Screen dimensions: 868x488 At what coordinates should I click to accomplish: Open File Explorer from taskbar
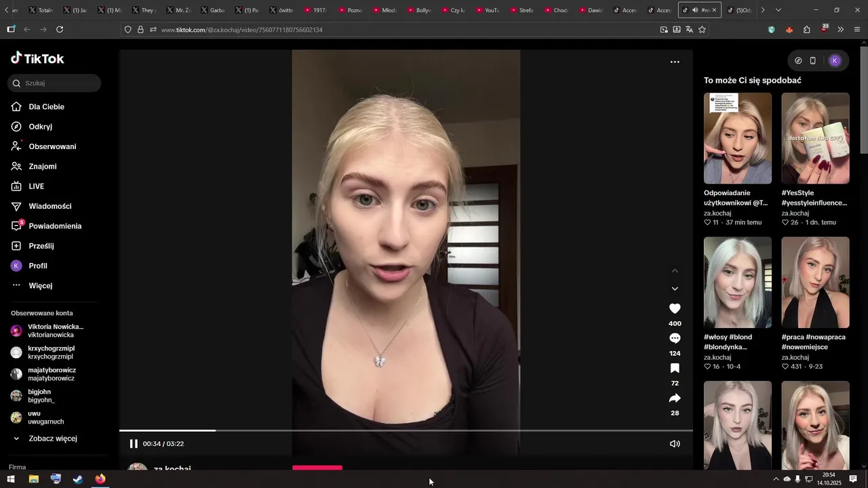tap(33, 479)
